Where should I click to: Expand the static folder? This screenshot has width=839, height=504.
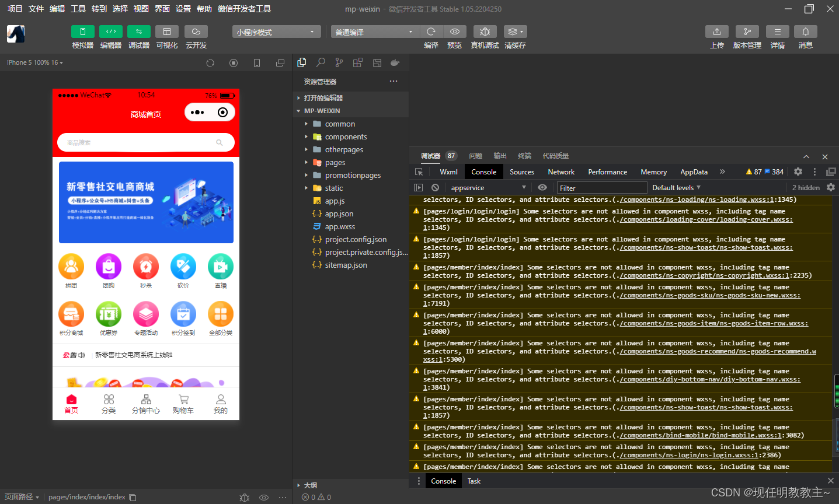click(350, 188)
